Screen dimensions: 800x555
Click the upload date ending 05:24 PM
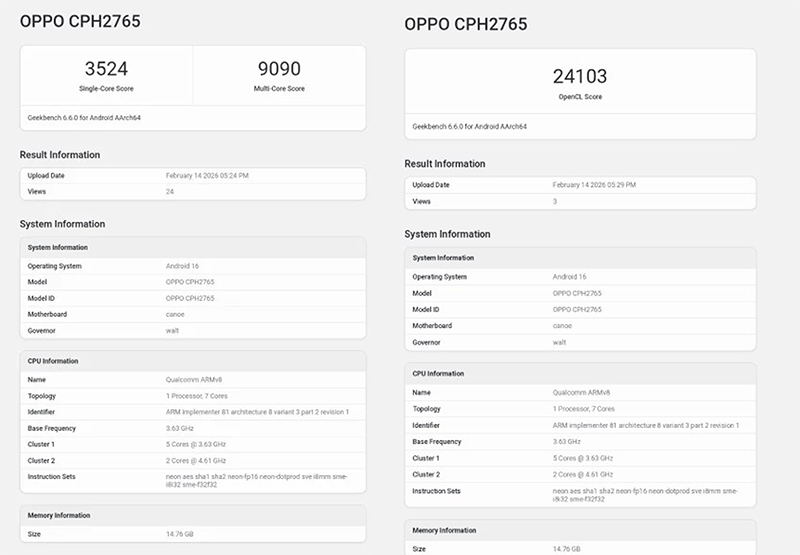[x=207, y=175]
